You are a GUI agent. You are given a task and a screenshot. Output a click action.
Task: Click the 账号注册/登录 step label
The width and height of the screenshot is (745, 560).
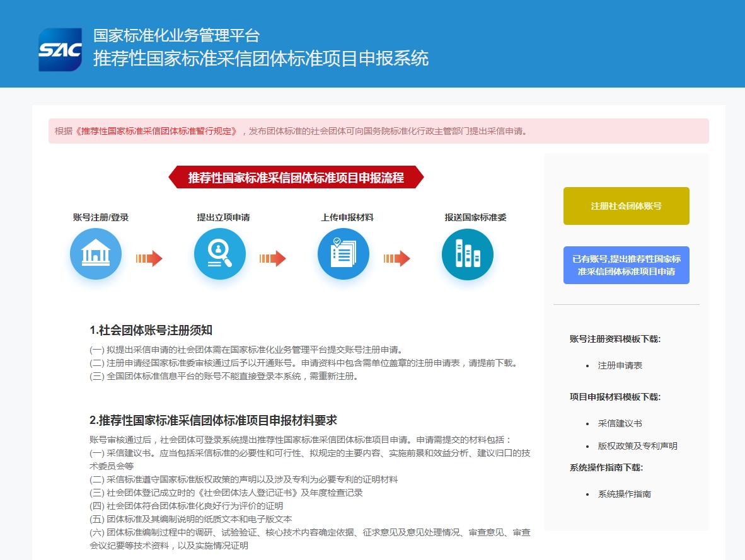click(x=101, y=217)
